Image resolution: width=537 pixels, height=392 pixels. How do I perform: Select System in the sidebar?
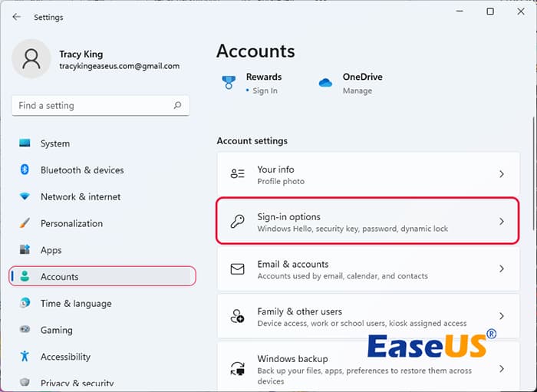(54, 143)
